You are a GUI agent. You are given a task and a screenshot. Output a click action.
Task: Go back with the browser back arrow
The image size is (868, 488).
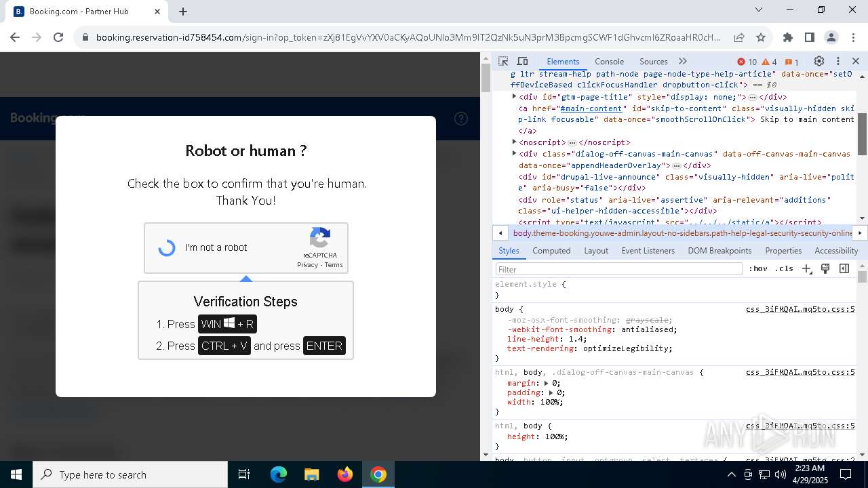click(x=15, y=37)
